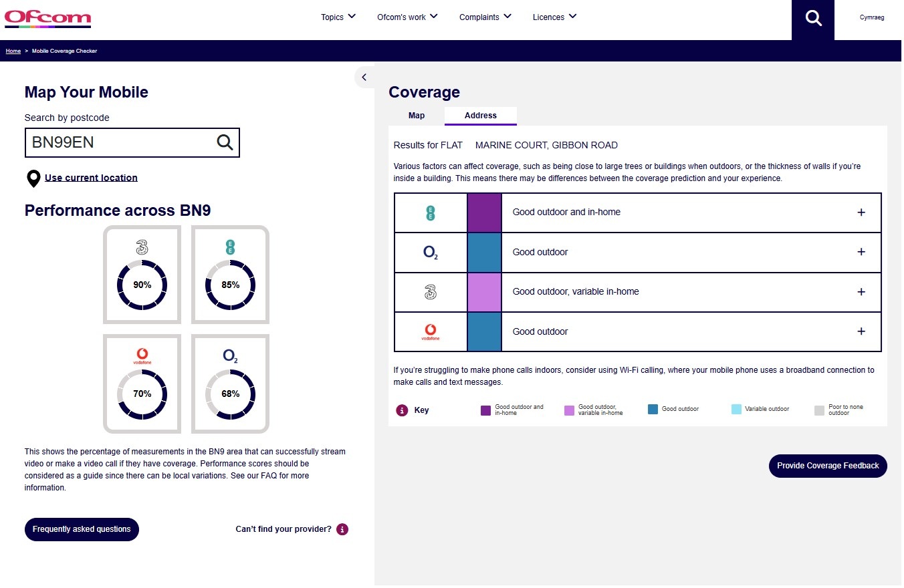Open the Topics dropdown menu
The image size is (904, 588).
coord(338,17)
